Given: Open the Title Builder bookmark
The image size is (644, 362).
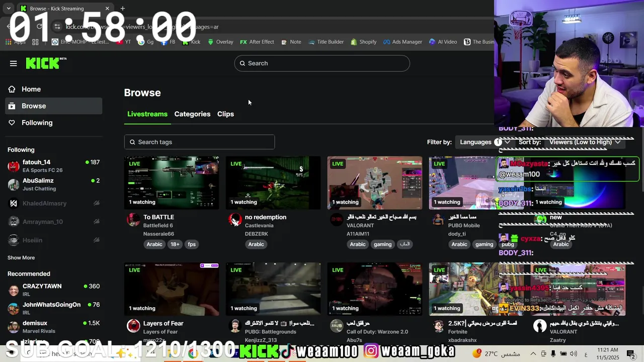Looking at the screenshot, I should click(326, 42).
